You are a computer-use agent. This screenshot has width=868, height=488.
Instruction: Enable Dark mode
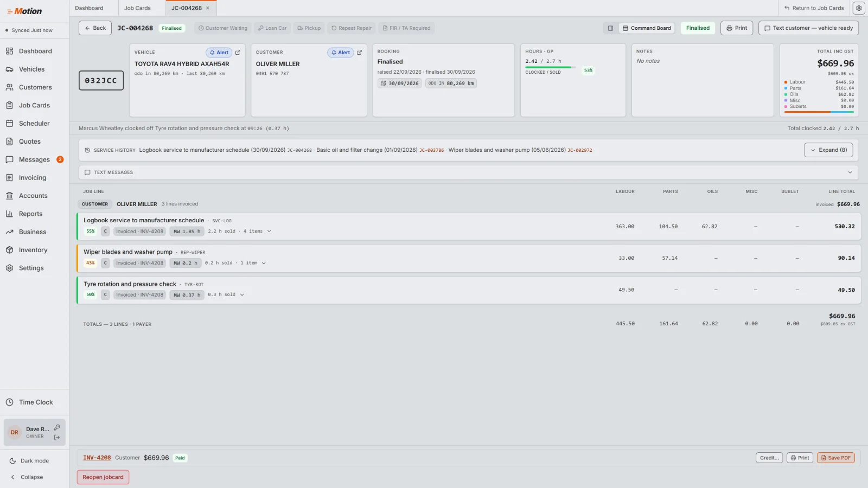point(35,461)
